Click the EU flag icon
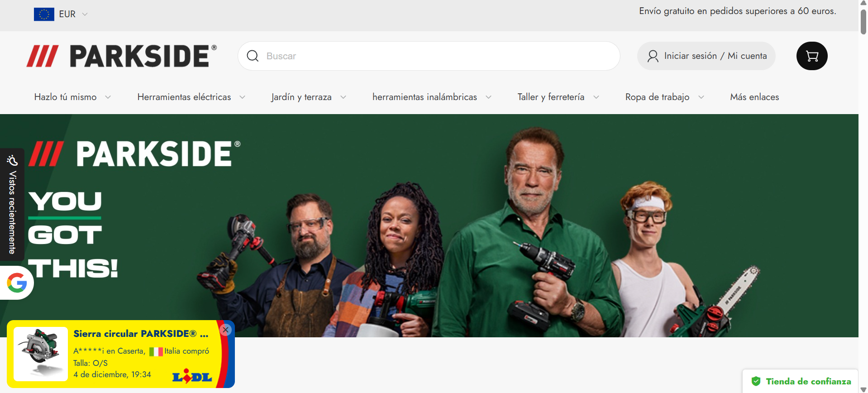Image resolution: width=868 pixels, height=393 pixels. (44, 14)
